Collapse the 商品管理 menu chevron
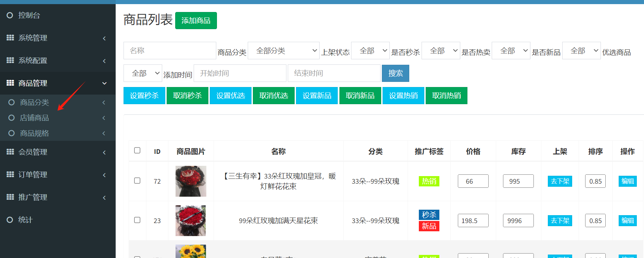 (x=104, y=83)
